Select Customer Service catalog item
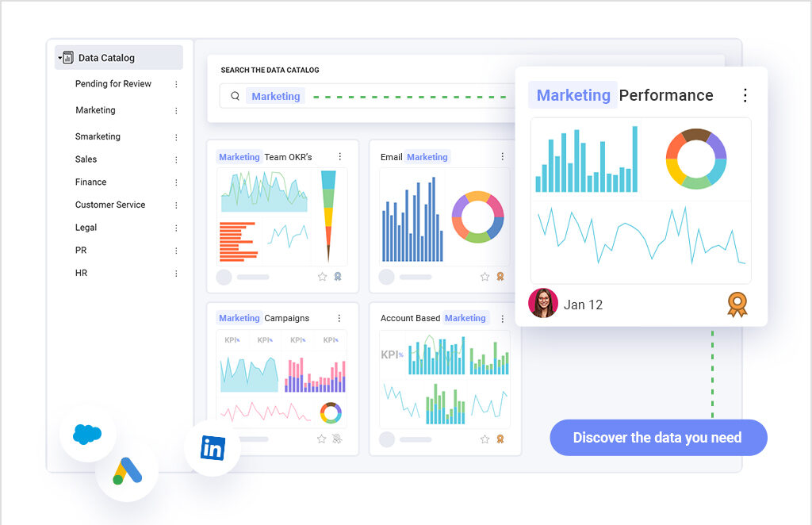Image resolution: width=812 pixels, height=525 pixels. (x=110, y=205)
